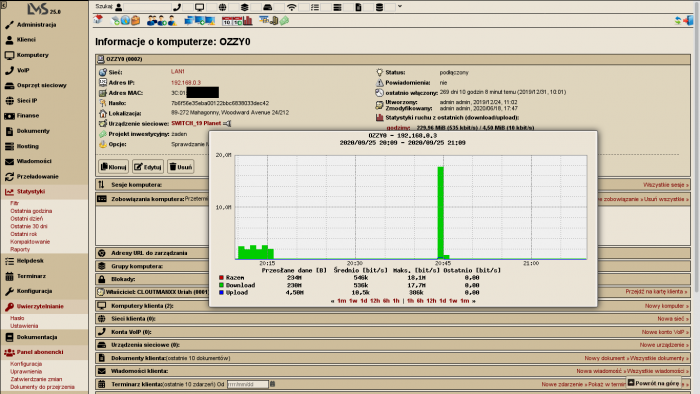Open the SWITCH_19 Planet device link
This screenshot has height=394, width=700.
196,123
